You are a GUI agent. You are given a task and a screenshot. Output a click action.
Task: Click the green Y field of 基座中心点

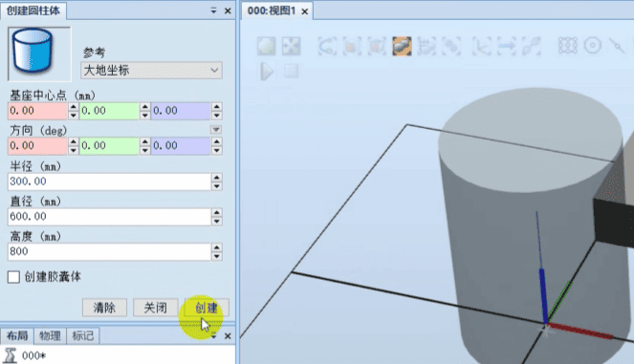109,111
